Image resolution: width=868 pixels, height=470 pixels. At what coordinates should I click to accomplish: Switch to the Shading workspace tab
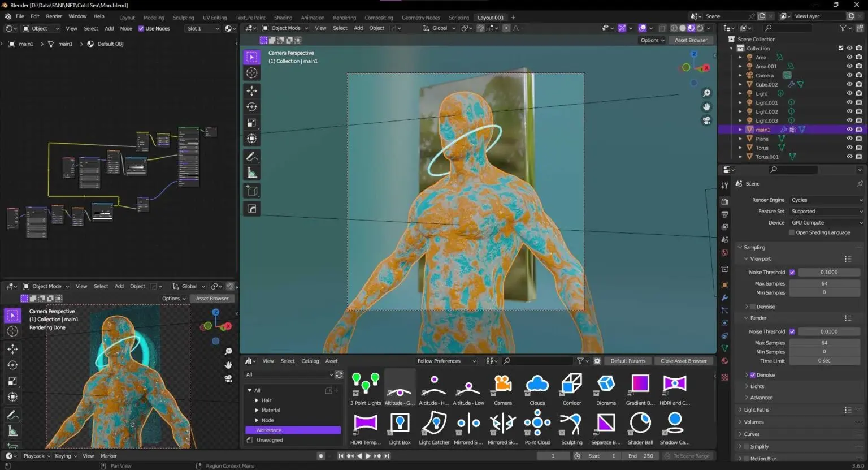(283, 18)
